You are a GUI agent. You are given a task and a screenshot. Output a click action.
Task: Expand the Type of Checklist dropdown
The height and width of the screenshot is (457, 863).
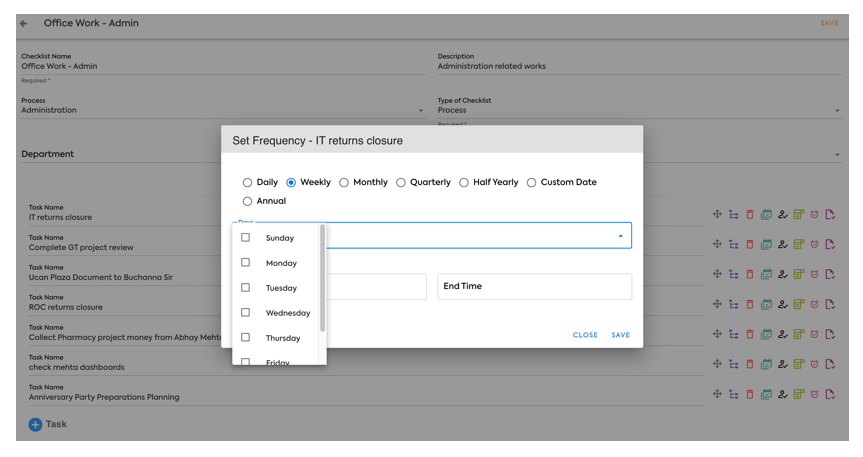pos(837,111)
